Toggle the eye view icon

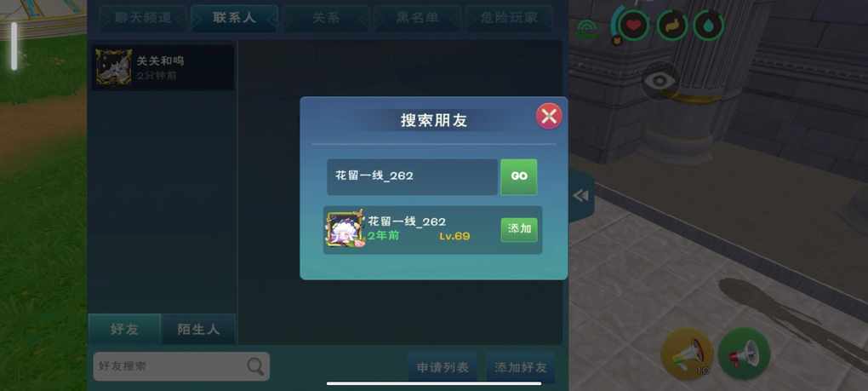click(x=660, y=81)
